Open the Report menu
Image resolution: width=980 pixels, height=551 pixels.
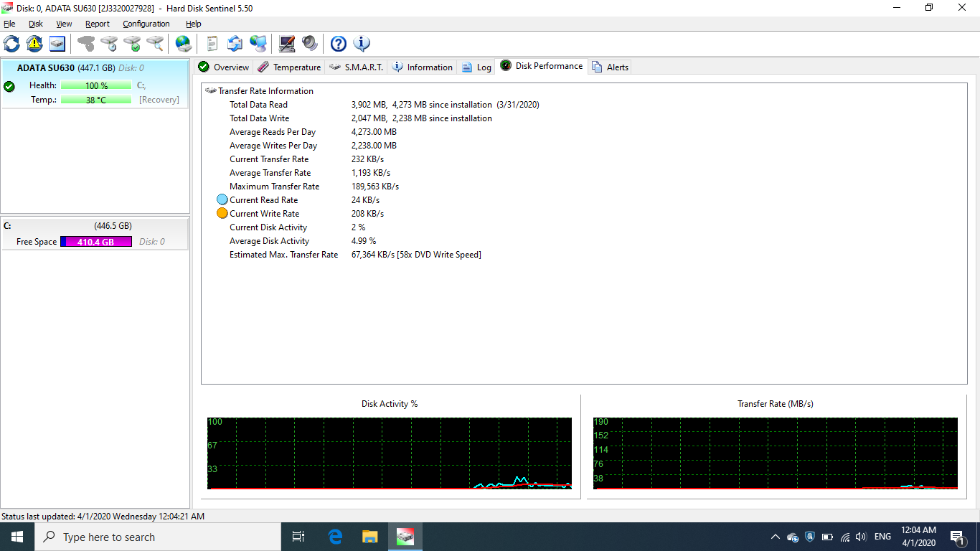tap(98, 24)
